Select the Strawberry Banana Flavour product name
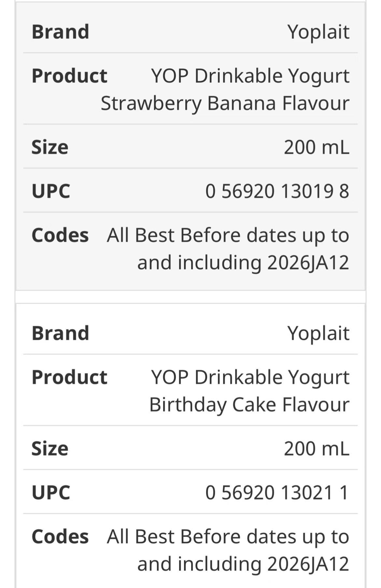 (225, 89)
